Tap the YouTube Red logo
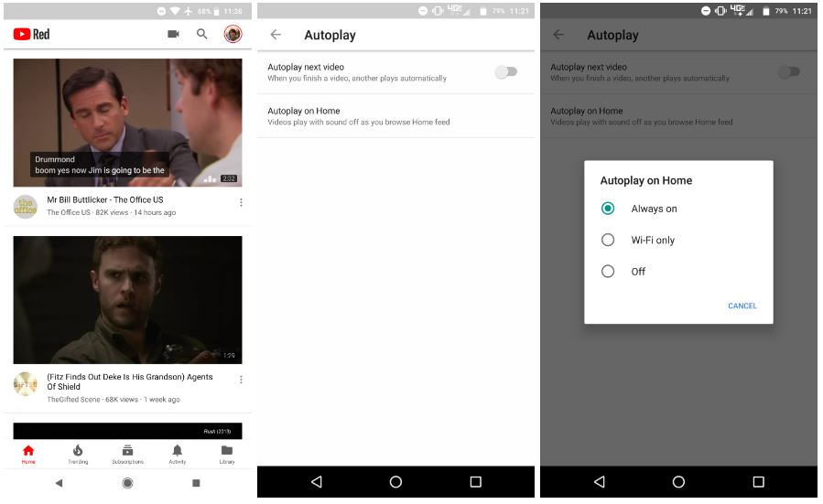The image size is (823, 504). [31, 34]
